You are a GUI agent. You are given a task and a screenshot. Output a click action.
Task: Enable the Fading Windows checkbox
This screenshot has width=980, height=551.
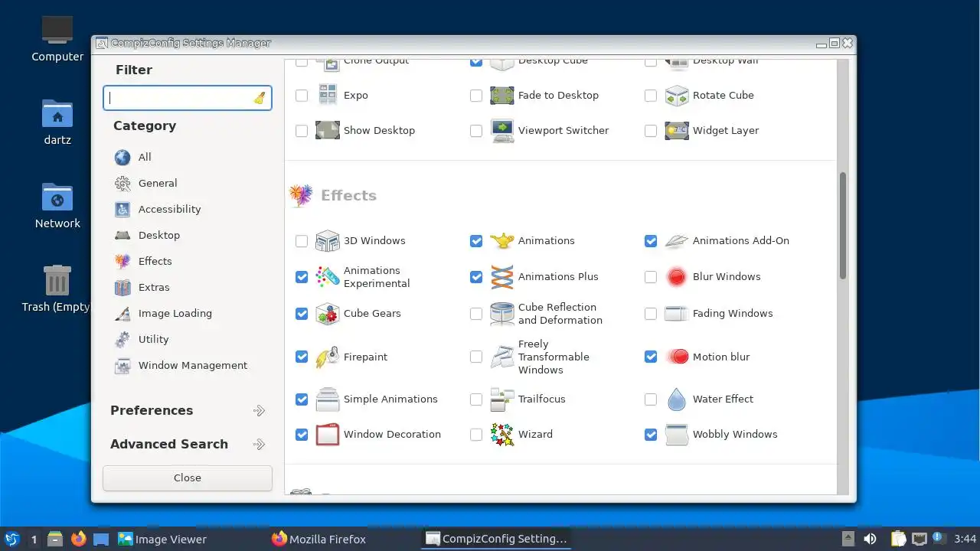(x=651, y=314)
